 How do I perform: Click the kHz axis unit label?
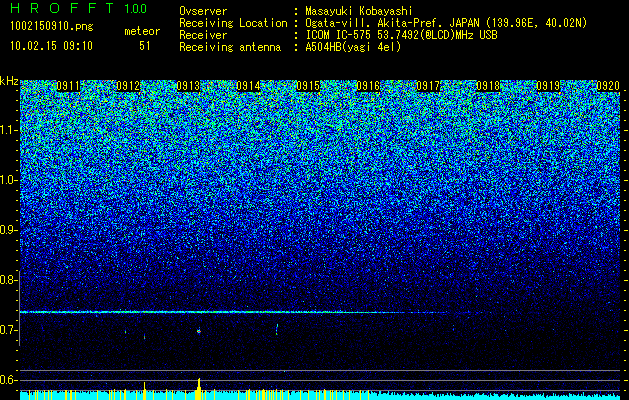[x=9, y=81]
